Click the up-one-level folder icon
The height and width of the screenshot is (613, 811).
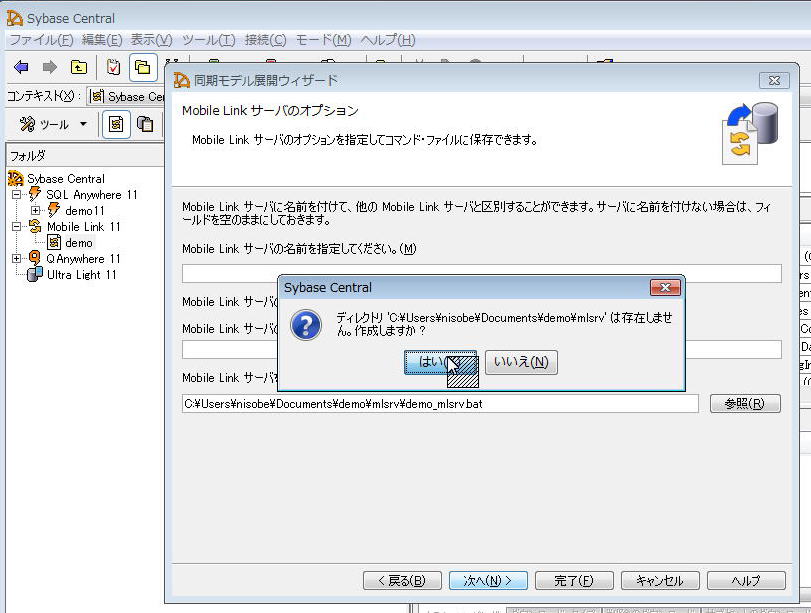[x=78, y=67]
